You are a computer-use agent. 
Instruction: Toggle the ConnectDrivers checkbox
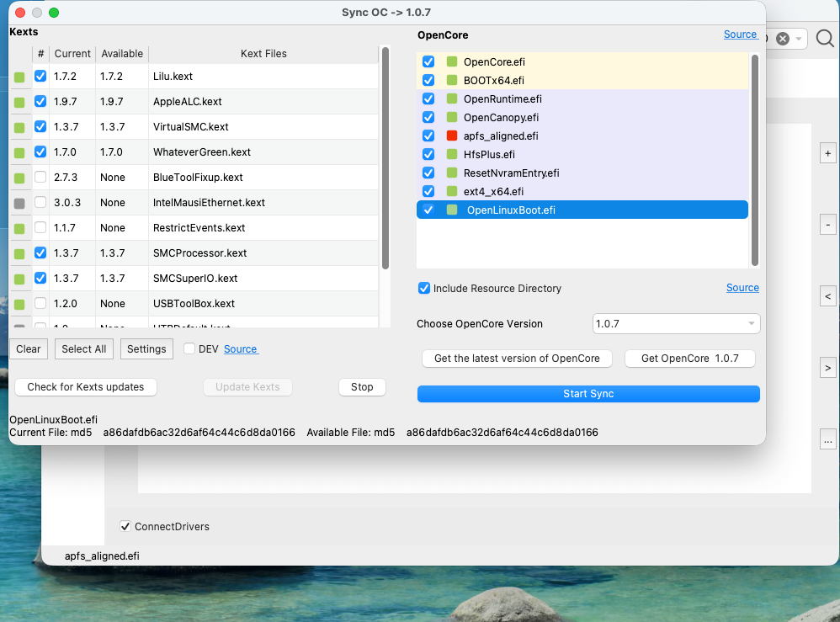click(x=125, y=526)
